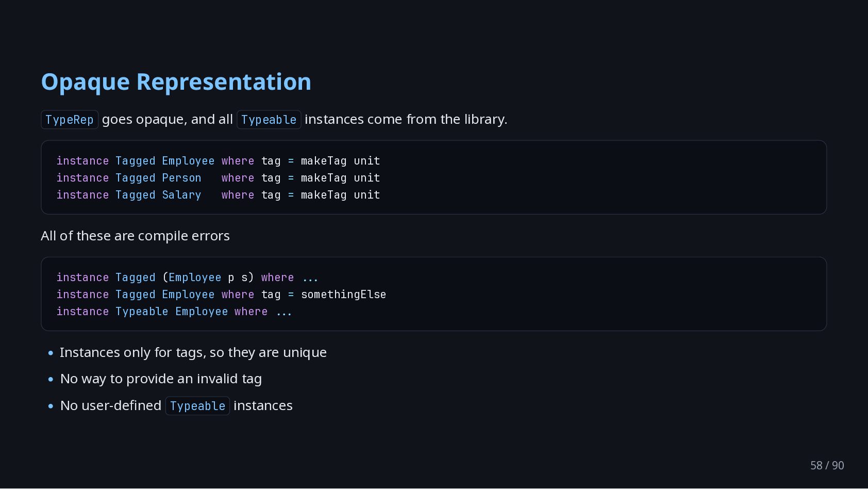Viewport: 868px width, 489px height.
Task: Click bullet 'No way to provide an invalid tag'
Action: point(161,379)
